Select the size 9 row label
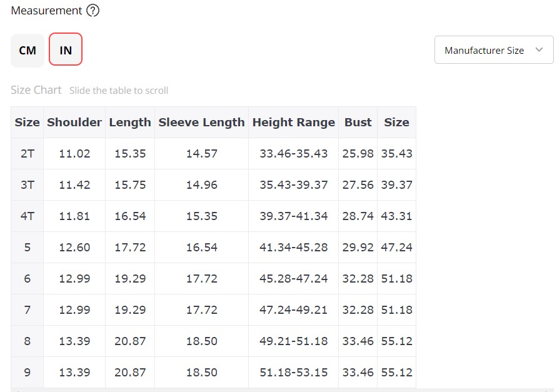Screen dimensions: 557x392 click(x=28, y=373)
